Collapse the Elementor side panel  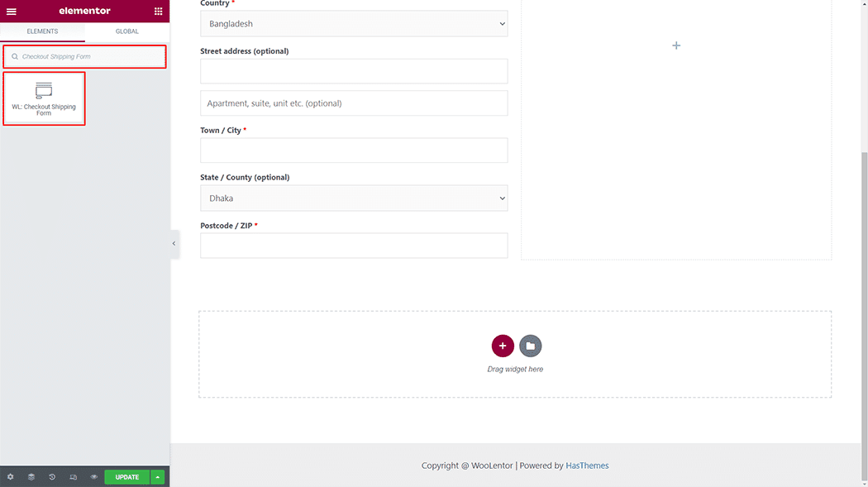click(x=174, y=244)
